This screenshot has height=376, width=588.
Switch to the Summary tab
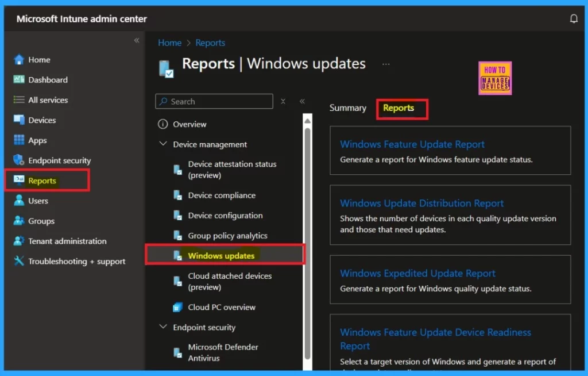347,108
